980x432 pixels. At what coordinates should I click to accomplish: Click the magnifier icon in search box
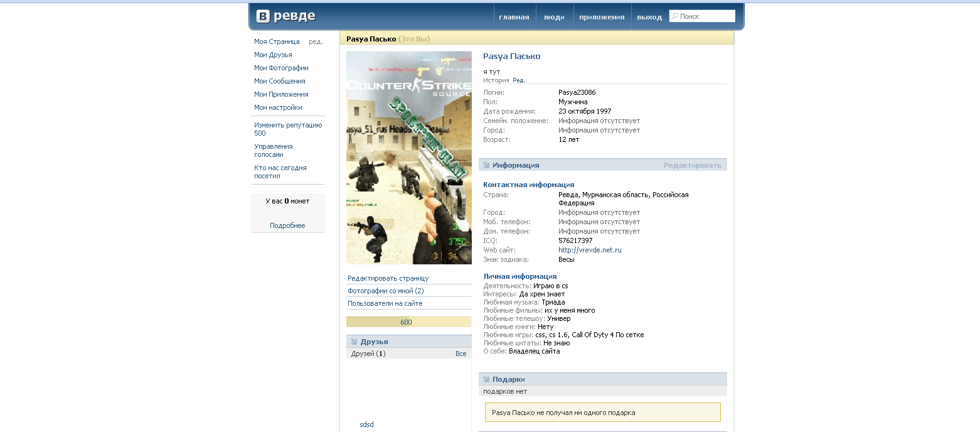[x=675, y=16]
